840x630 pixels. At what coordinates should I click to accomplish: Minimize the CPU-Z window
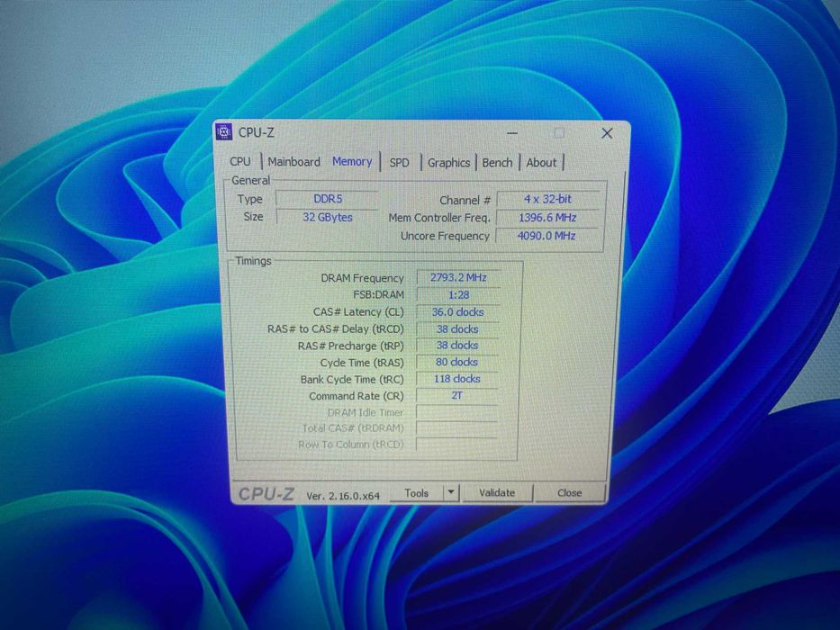tap(512, 133)
